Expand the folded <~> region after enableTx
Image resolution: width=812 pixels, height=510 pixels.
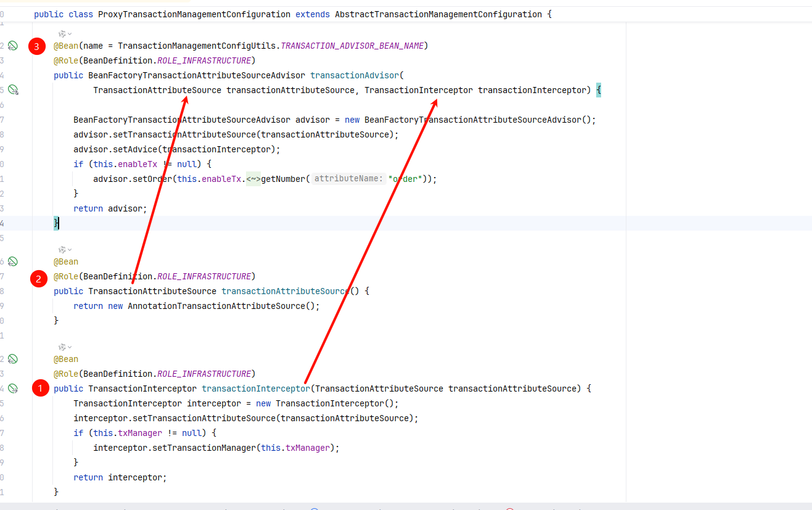[253, 179]
